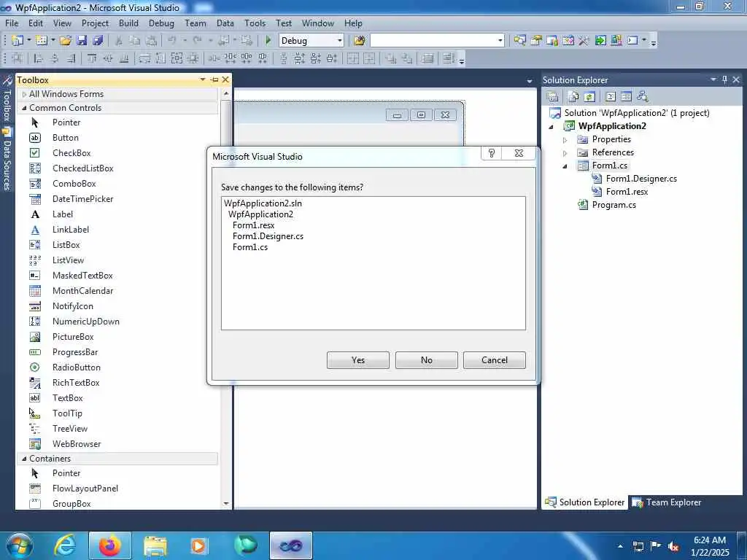Screen dimensions: 747x560
Task: Click Yes to save changes
Action: tap(357, 360)
